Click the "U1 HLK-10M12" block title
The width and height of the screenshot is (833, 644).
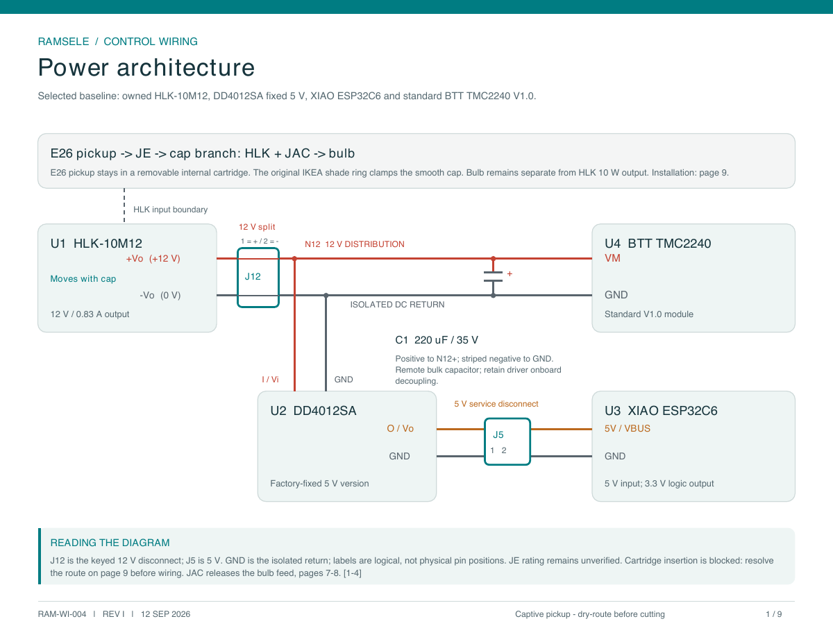[x=96, y=244]
